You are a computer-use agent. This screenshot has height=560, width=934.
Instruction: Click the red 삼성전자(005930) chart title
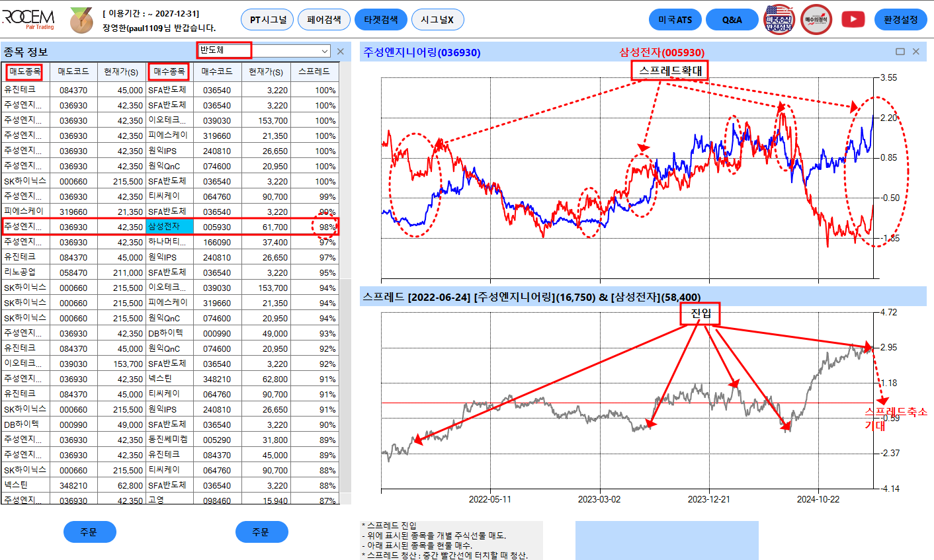click(x=662, y=52)
